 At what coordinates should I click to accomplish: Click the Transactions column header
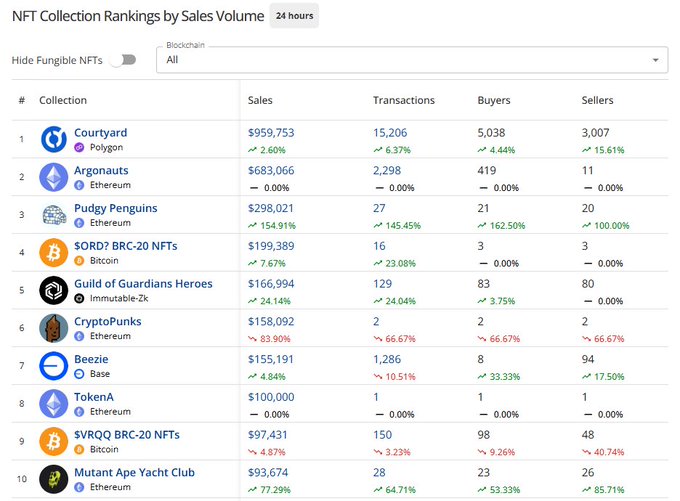click(x=404, y=100)
